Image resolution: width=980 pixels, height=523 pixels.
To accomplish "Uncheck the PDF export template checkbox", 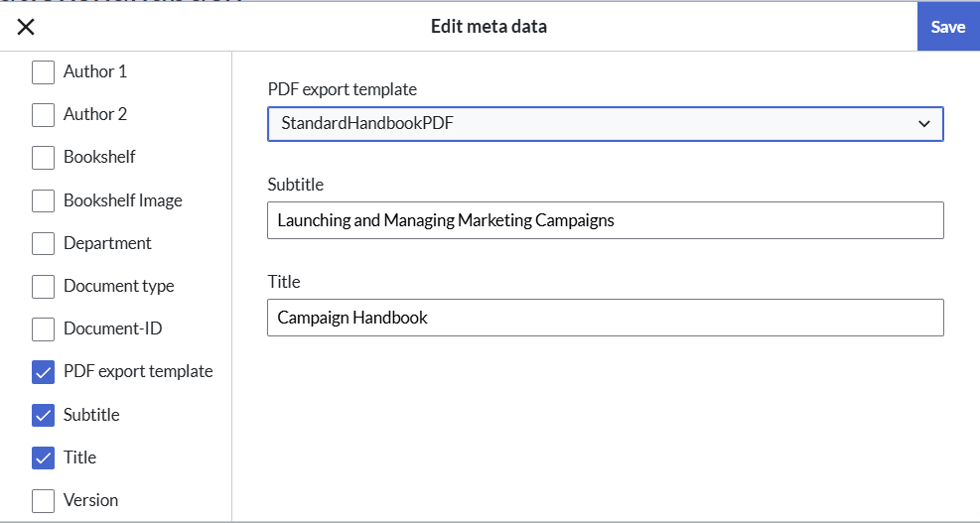I will tap(44, 372).
